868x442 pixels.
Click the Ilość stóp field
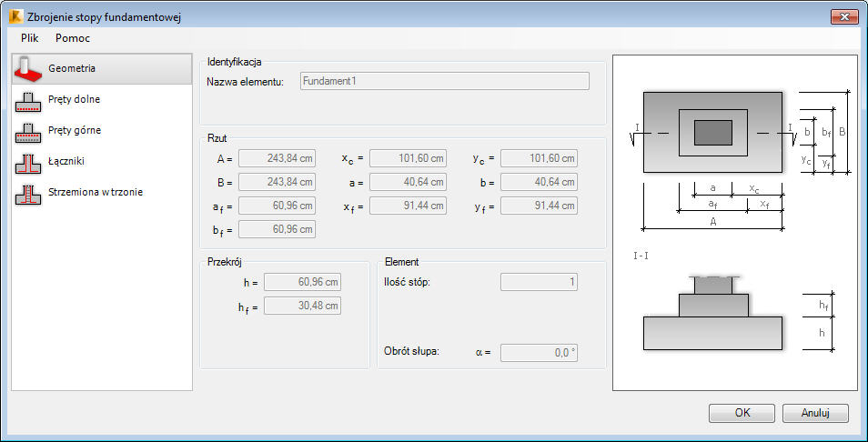pos(540,282)
